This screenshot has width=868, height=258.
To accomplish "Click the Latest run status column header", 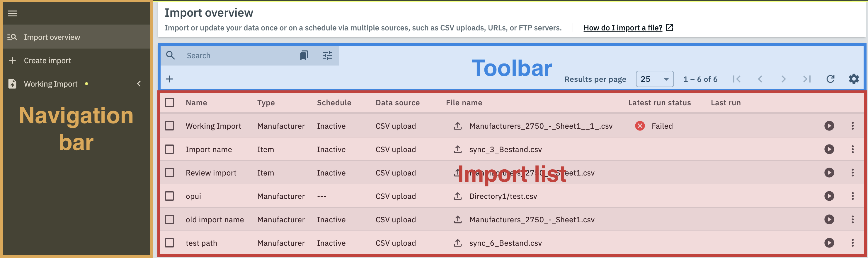I will pyautogui.click(x=659, y=103).
